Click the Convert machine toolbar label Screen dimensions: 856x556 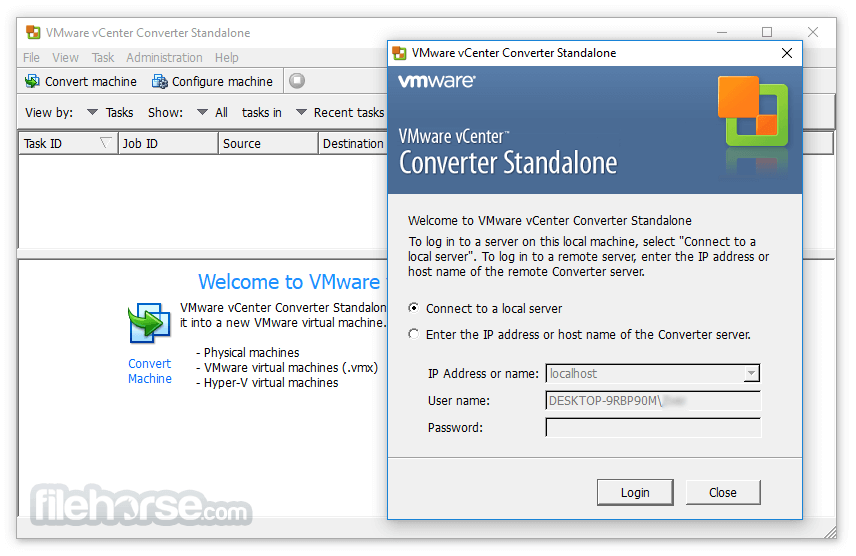coord(91,81)
